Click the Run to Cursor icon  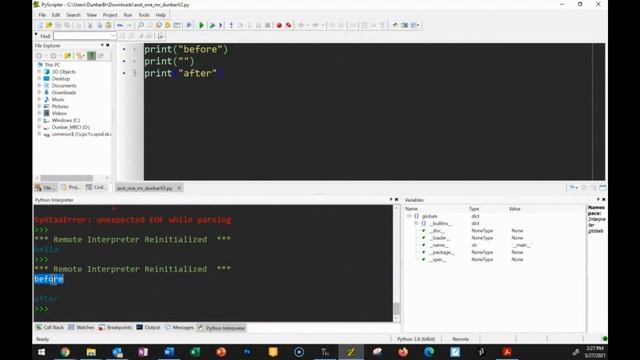click(x=221, y=25)
